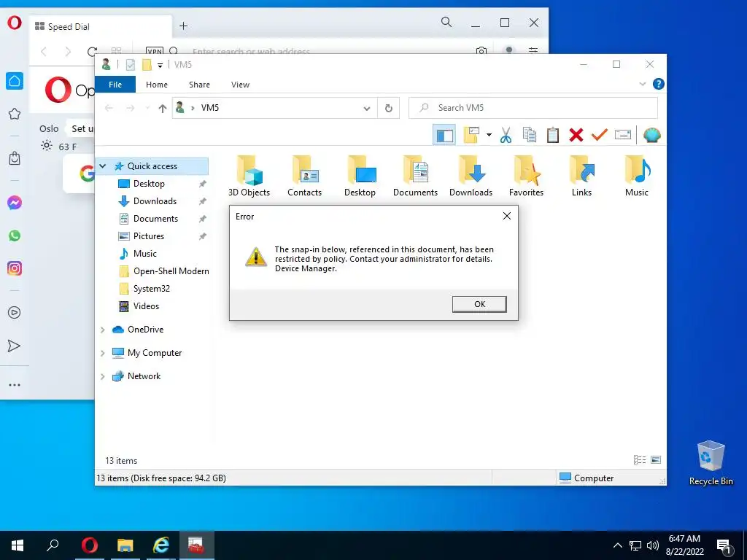
Task: Open Instagram in the Opera sidebar
Action: pyautogui.click(x=15, y=268)
